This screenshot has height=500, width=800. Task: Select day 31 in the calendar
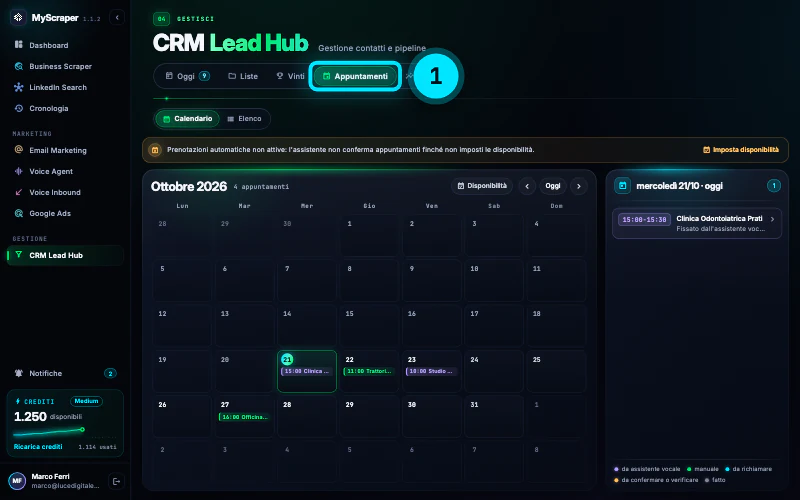tap(494, 416)
